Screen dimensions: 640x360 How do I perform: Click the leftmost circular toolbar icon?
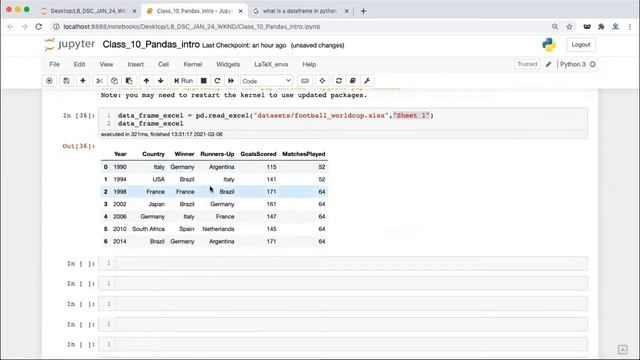coord(49,81)
